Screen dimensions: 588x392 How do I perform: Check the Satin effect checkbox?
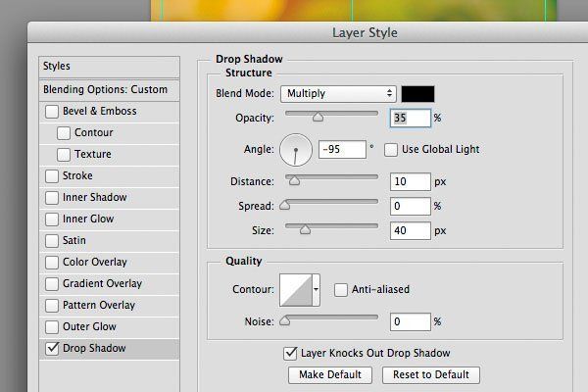tap(52, 240)
